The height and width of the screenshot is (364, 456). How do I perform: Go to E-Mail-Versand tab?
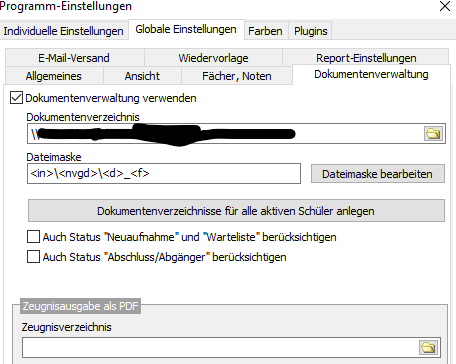74,58
